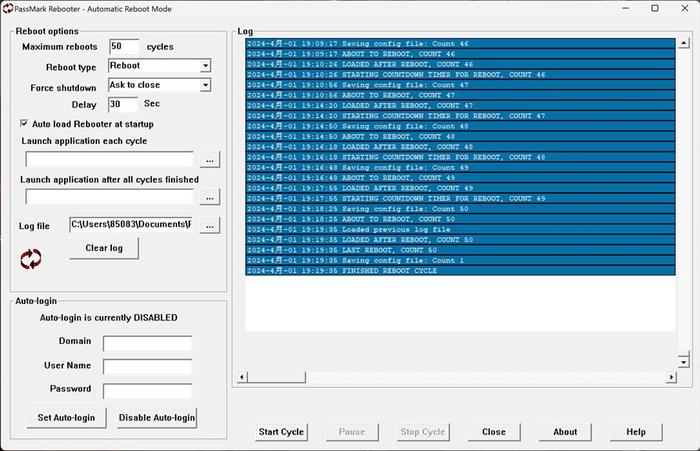
Task: Select log line Saving config file: Count 1
Action: pos(460,260)
